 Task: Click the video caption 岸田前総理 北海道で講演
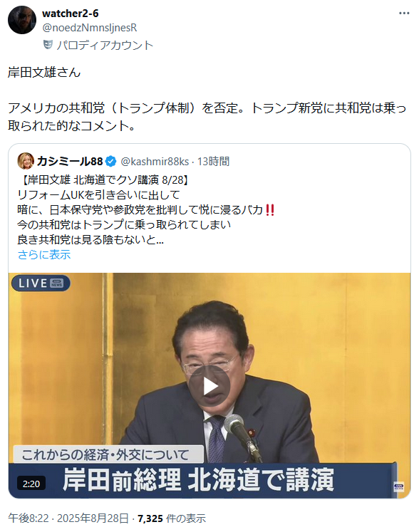198,480
